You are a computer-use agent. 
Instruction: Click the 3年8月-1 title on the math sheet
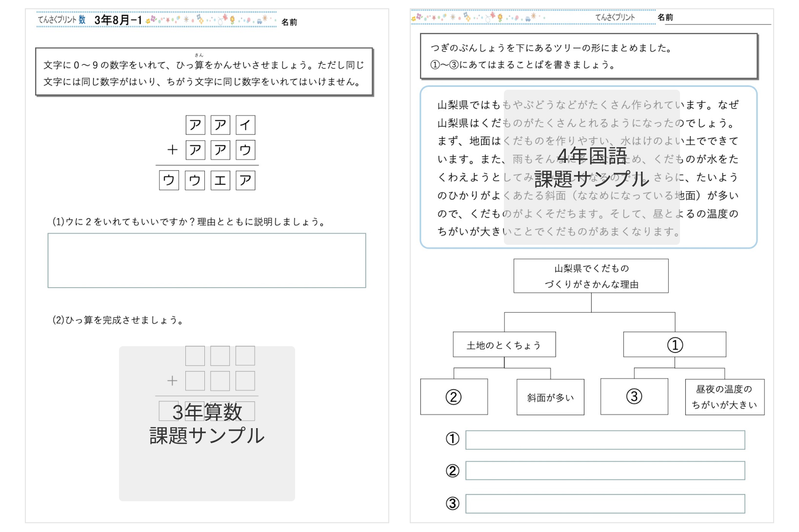[118, 20]
